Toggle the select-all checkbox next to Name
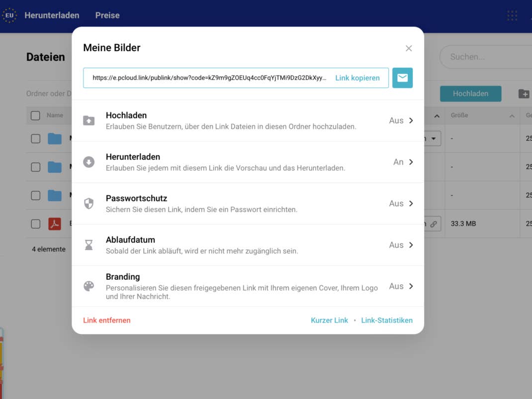532x399 pixels. click(35, 116)
